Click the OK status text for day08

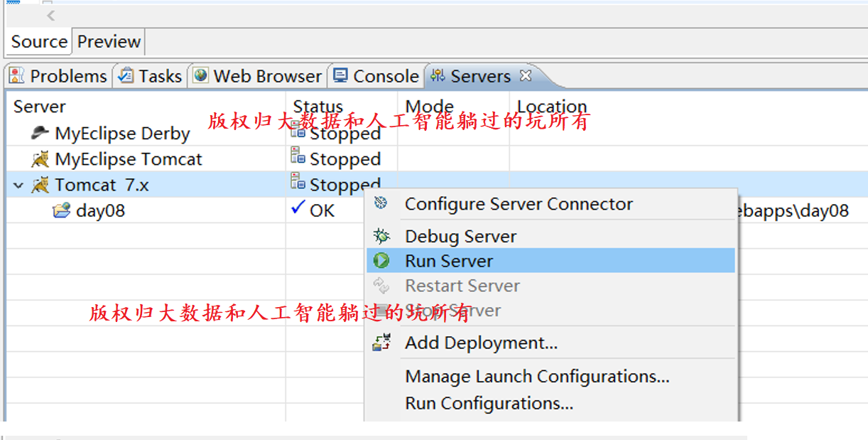(x=322, y=211)
